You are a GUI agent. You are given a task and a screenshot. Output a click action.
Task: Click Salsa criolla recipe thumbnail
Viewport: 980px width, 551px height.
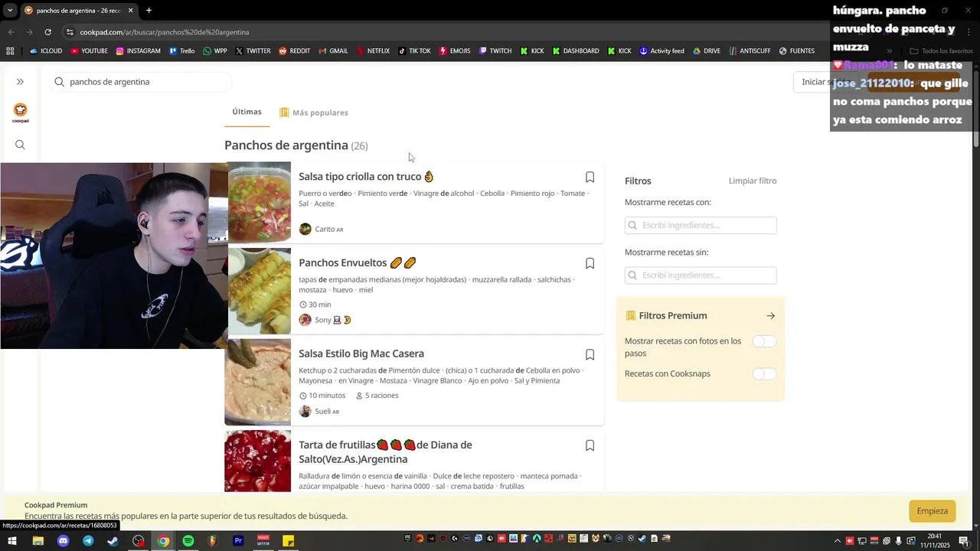pyautogui.click(x=260, y=202)
